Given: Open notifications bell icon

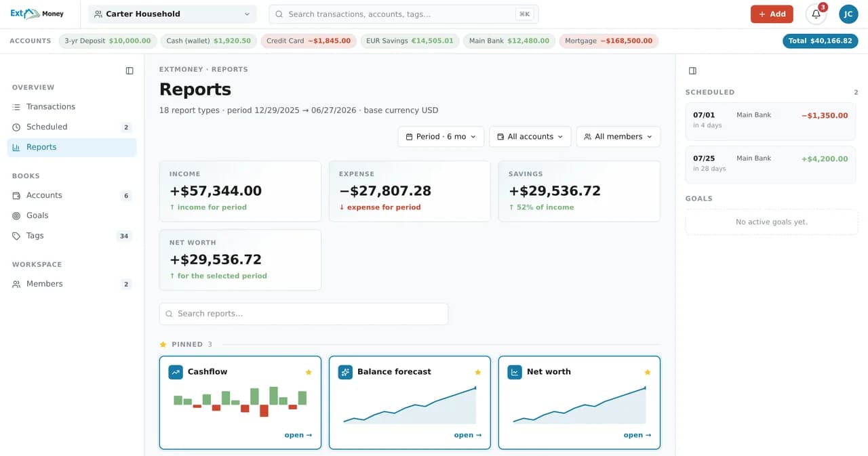Looking at the screenshot, I should (x=816, y=14).
